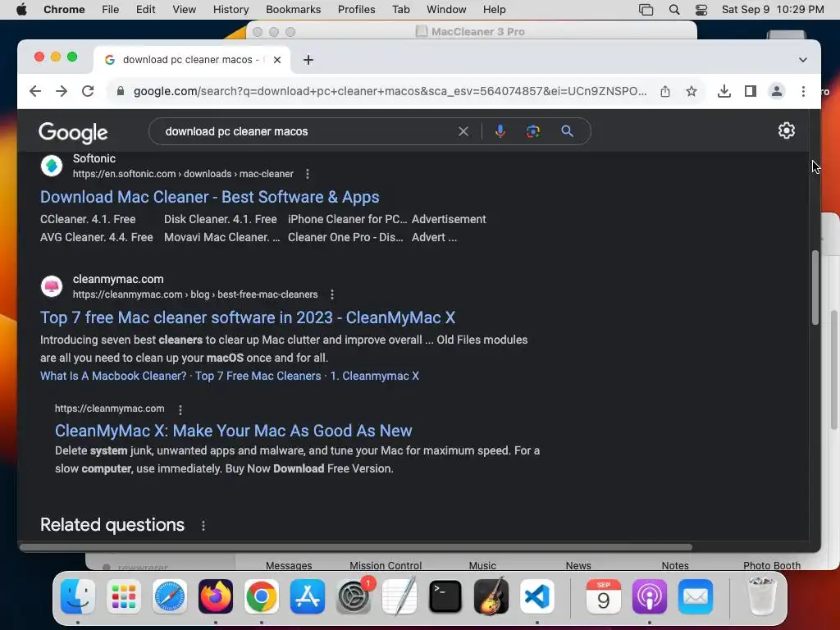
Task: Open Top 7 free Mac cleaner link
Action: (248, 317)
